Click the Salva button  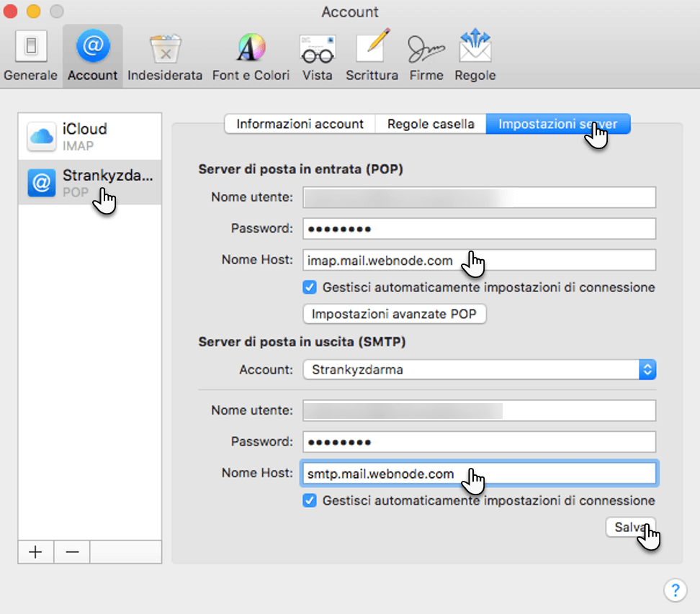630,527
